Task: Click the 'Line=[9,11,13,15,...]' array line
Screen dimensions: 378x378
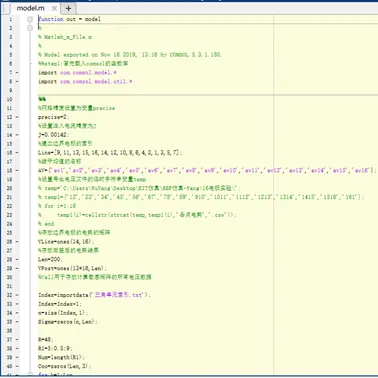Action: pos(110,153)
